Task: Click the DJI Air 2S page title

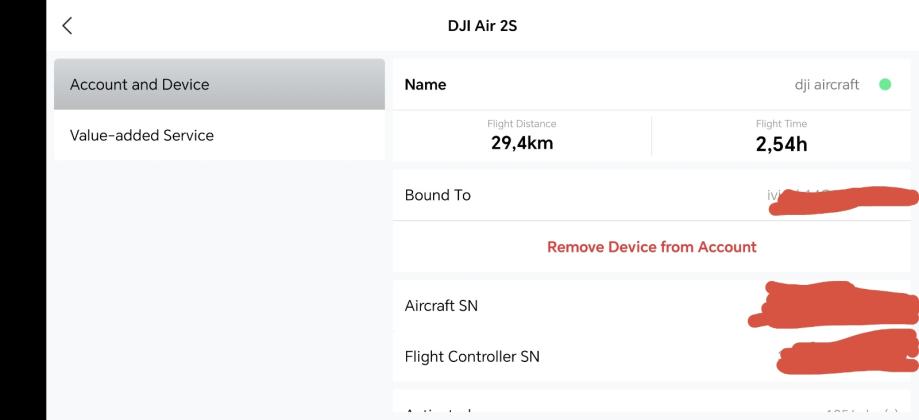Action: pos(480,25)
